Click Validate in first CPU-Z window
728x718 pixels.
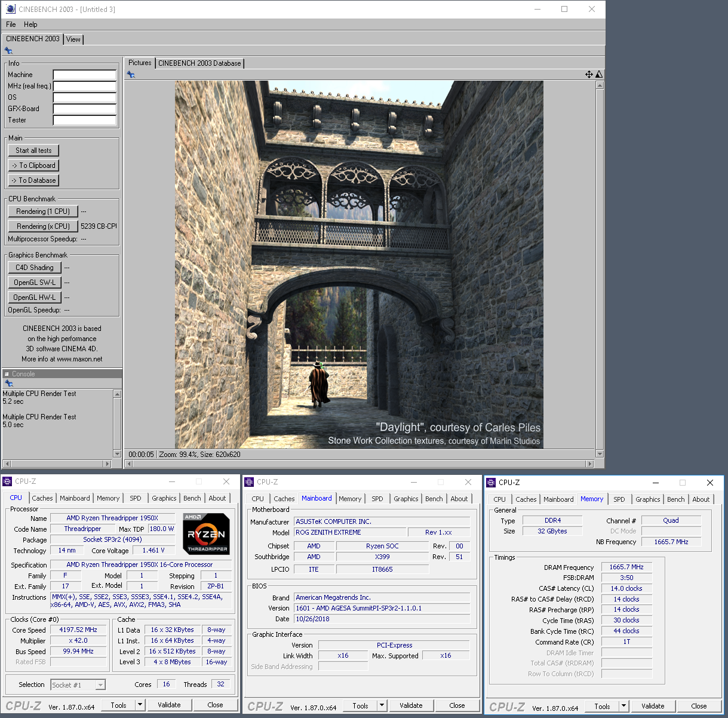point(169,705)
